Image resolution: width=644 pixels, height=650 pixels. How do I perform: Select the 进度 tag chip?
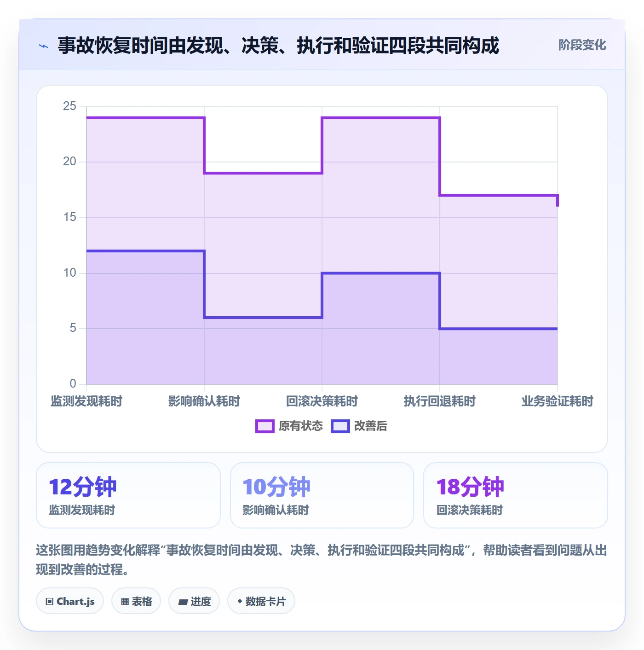(x=194, y=601)
